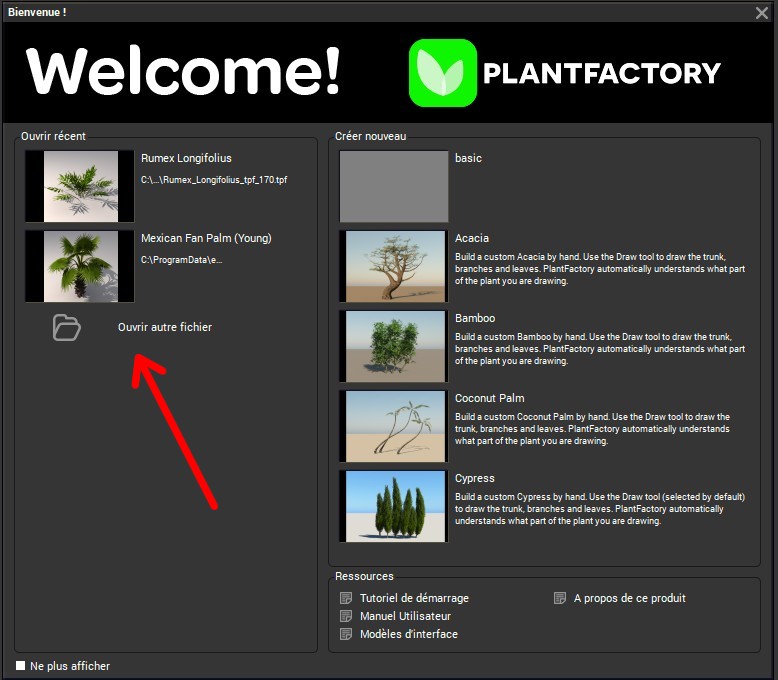Select the Bamboo template title

[x=475, y=318]
